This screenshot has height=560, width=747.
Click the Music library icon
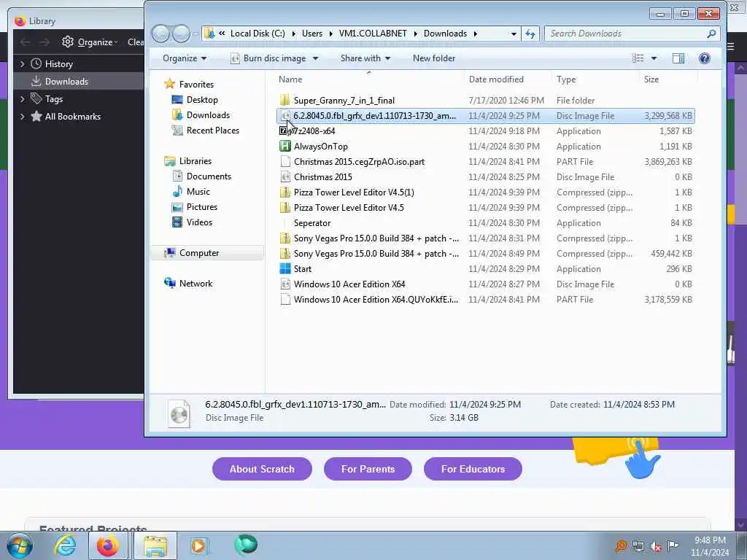coord(177,192)
